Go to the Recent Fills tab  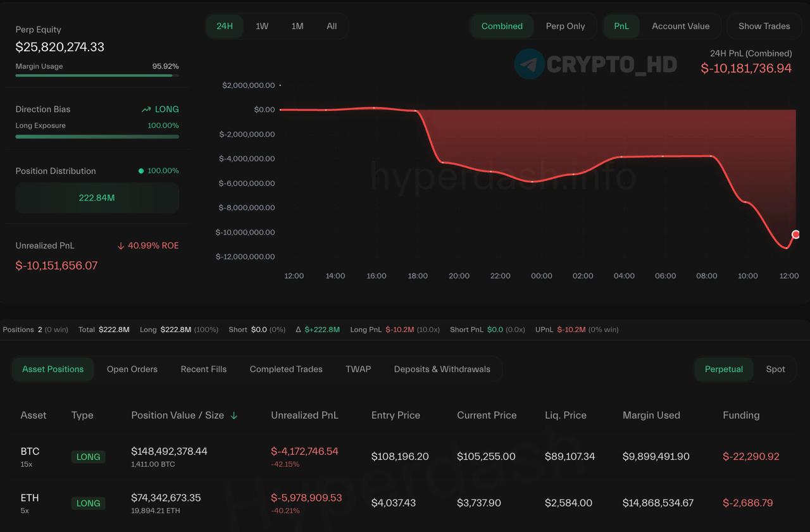point(204,369)
